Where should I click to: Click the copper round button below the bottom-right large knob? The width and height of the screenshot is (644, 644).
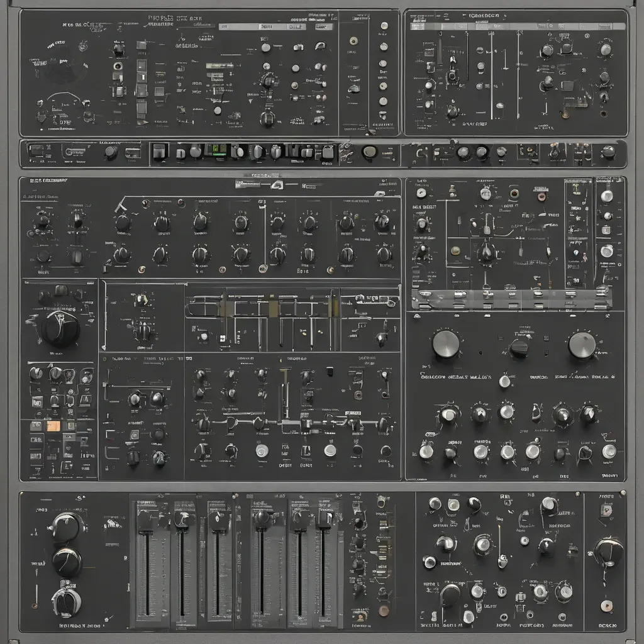click(x=606, y=606)
